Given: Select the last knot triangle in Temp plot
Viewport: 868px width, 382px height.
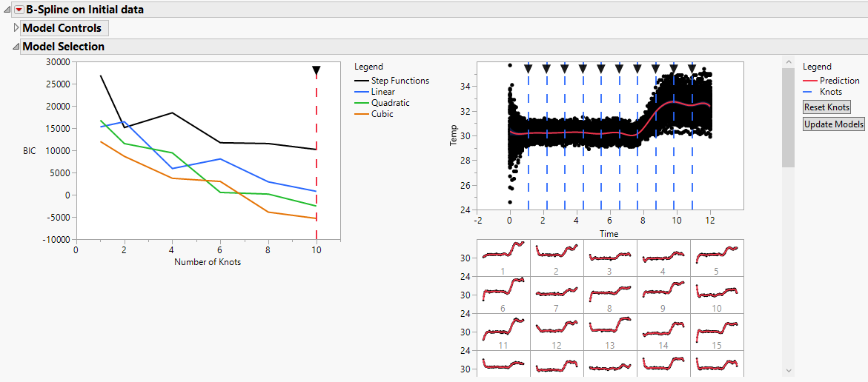Looking at the screenshot, I should click(x=692, y=69).
